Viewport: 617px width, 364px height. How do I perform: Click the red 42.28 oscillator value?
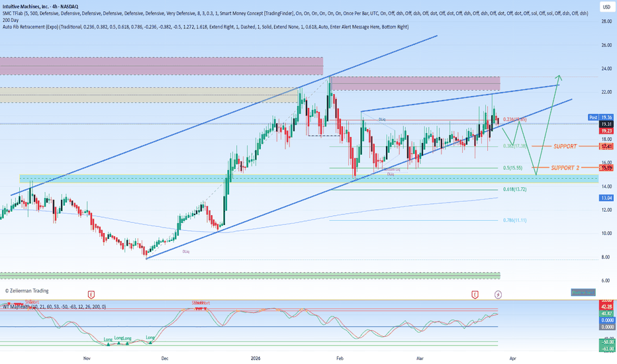coord(606,306)
